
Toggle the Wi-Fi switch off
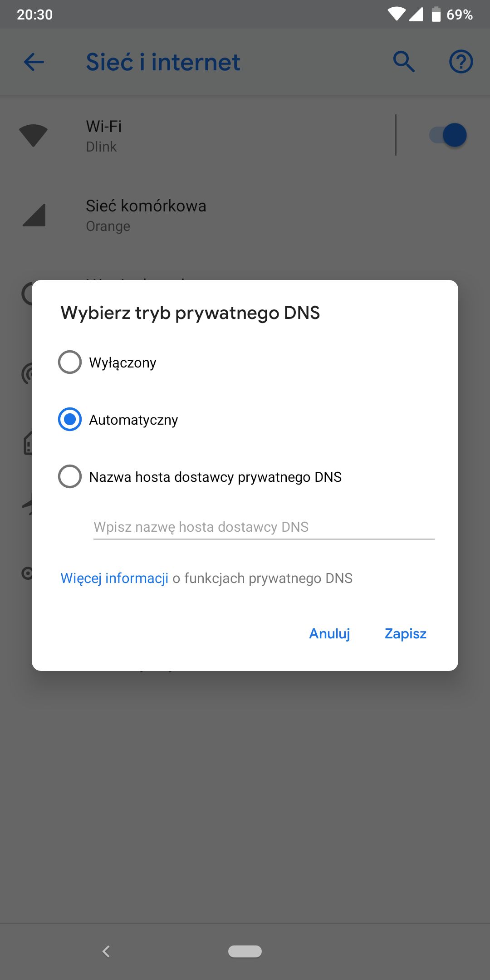(448, 135)
